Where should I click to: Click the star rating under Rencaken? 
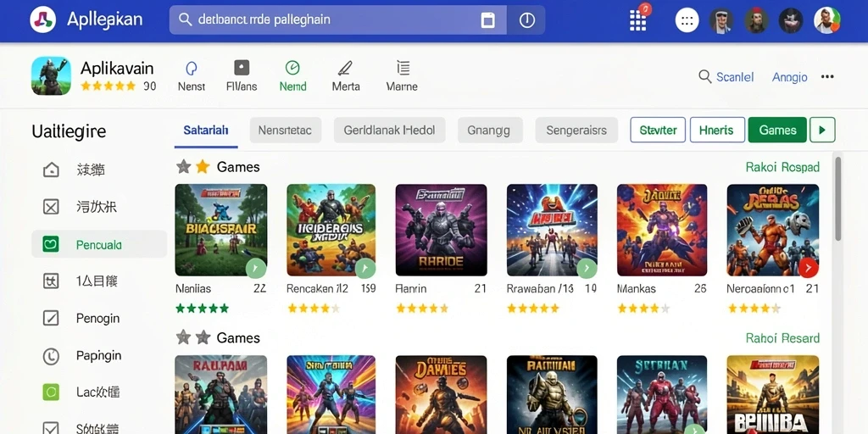point(314,309)
